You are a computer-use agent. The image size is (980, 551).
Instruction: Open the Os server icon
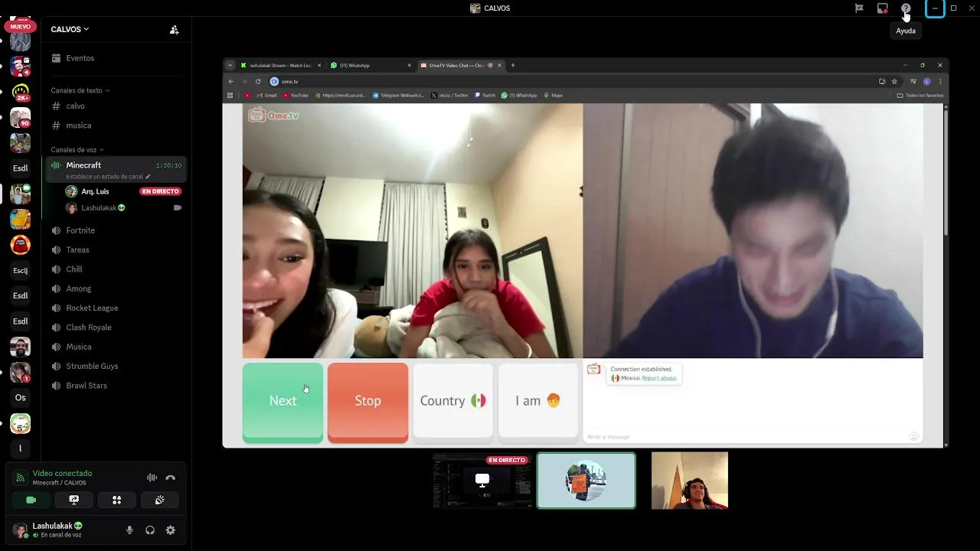pos(21,398)
